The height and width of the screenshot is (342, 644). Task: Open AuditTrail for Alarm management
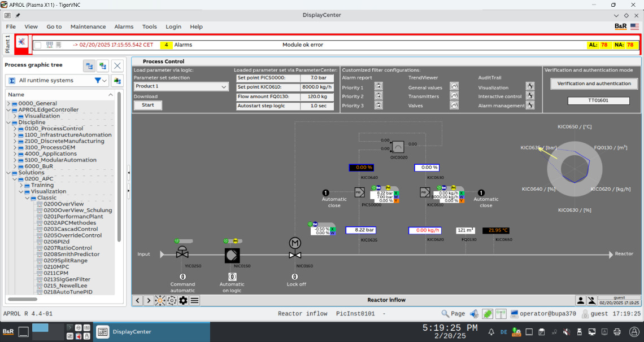tap(530, 105)
